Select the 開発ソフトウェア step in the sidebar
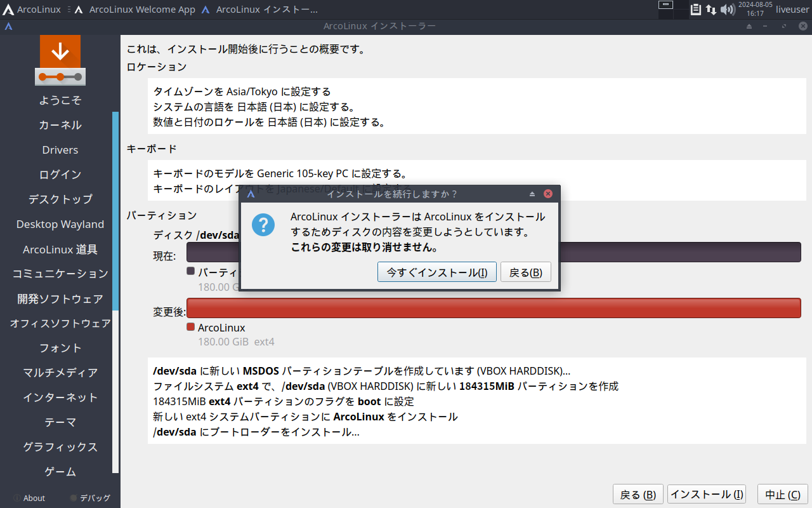The width and height of the screenshot is (812, 508). (60, 298)
